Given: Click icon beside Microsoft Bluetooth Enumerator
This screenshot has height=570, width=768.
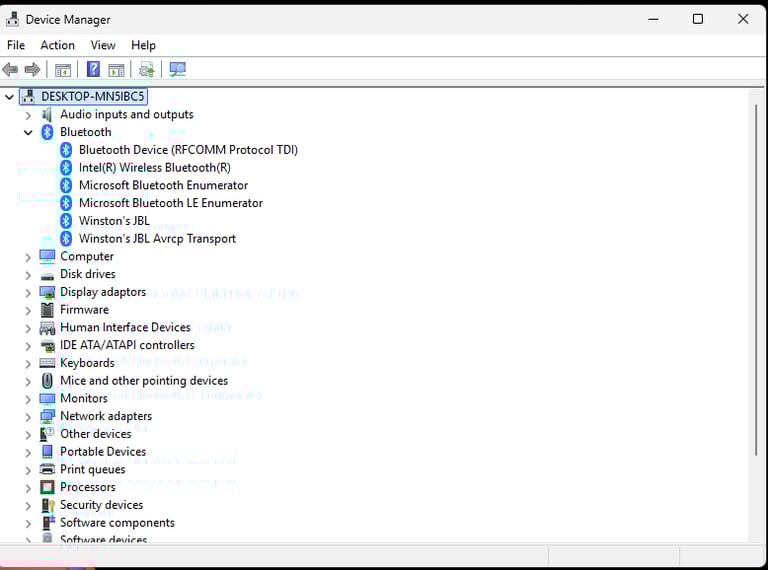Looking at the screenshot, I should coord(66,186).
